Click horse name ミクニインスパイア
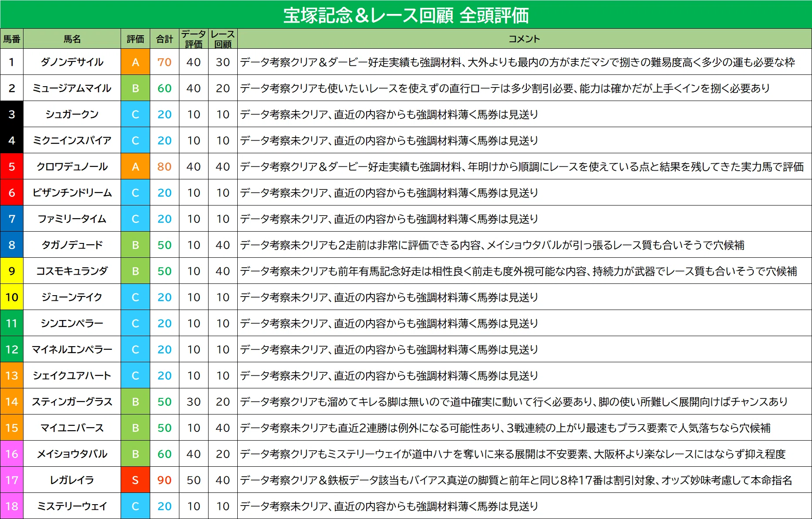812x519 pixels. [72, 140]
